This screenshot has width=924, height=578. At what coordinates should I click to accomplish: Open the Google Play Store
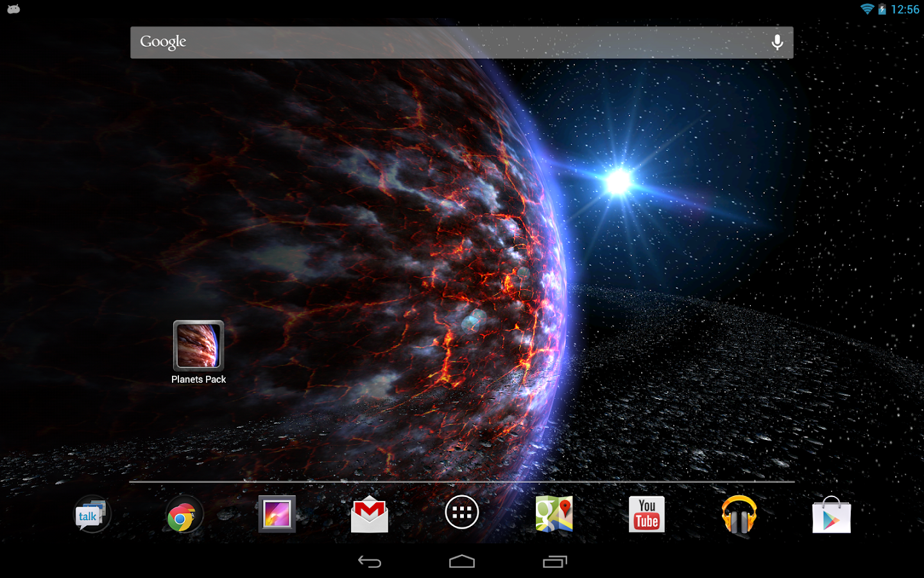click(x=832, y=514)
